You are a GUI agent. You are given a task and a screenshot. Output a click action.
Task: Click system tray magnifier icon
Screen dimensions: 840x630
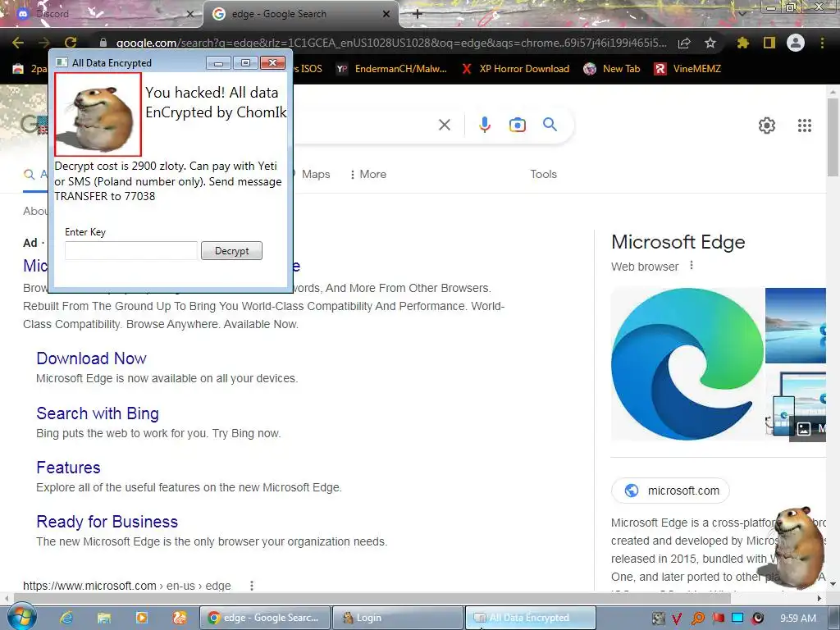(698, 619)
